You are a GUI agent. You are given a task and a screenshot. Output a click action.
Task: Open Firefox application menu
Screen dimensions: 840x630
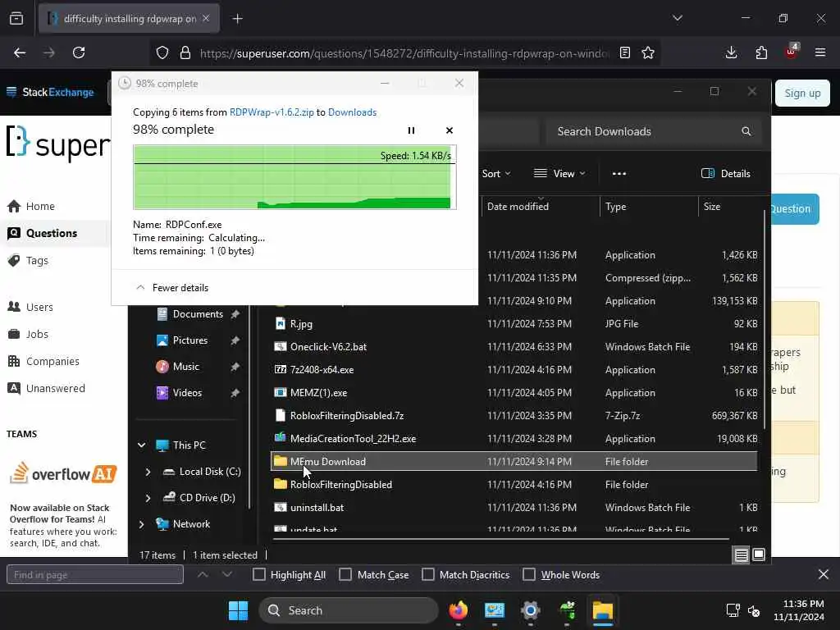(x=820, y=52)
